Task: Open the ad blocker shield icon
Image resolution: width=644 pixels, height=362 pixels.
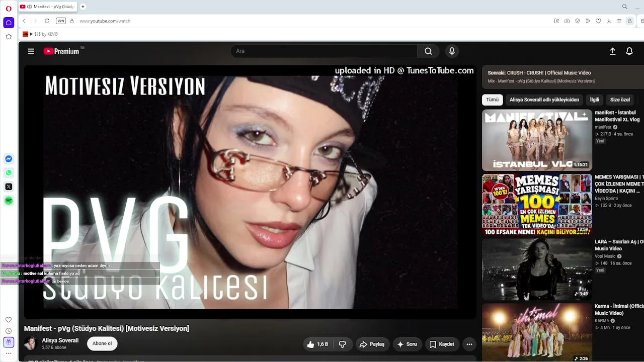Action: coord(578,21)
